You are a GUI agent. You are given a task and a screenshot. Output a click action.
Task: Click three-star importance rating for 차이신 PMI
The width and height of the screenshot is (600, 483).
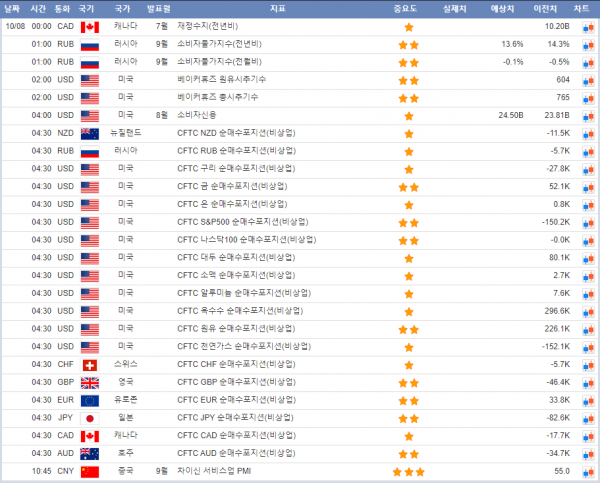pos(408,471)
